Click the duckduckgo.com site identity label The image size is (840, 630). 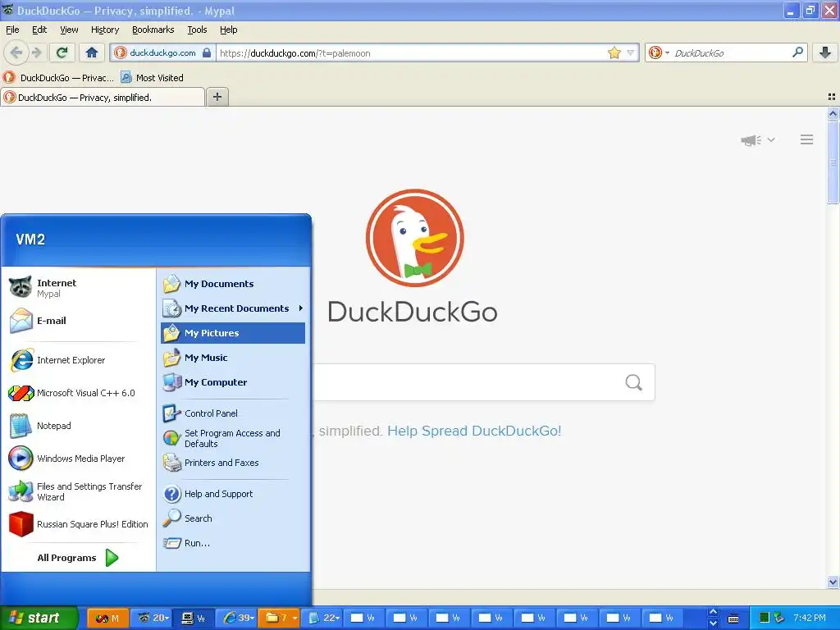(x=163, y=52)
